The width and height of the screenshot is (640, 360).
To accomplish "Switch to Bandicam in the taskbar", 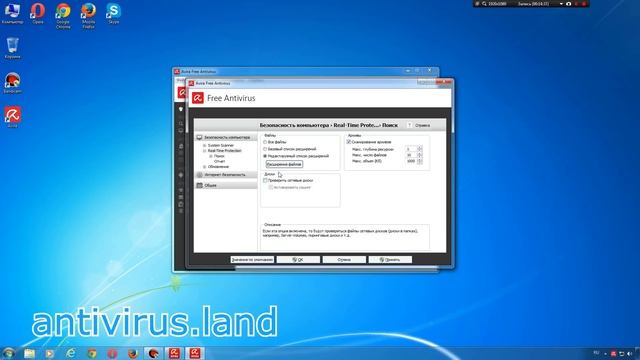I will (x=153, y=353).
